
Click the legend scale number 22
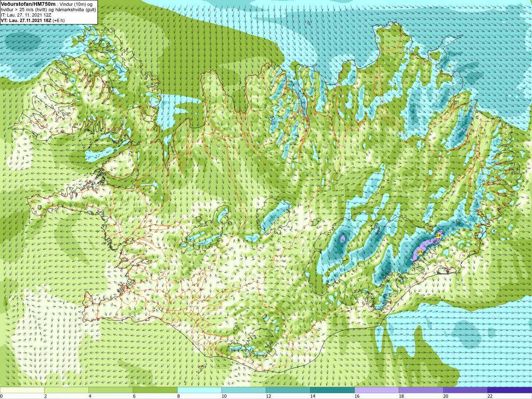pyautogui.click(x=490, y=396)
